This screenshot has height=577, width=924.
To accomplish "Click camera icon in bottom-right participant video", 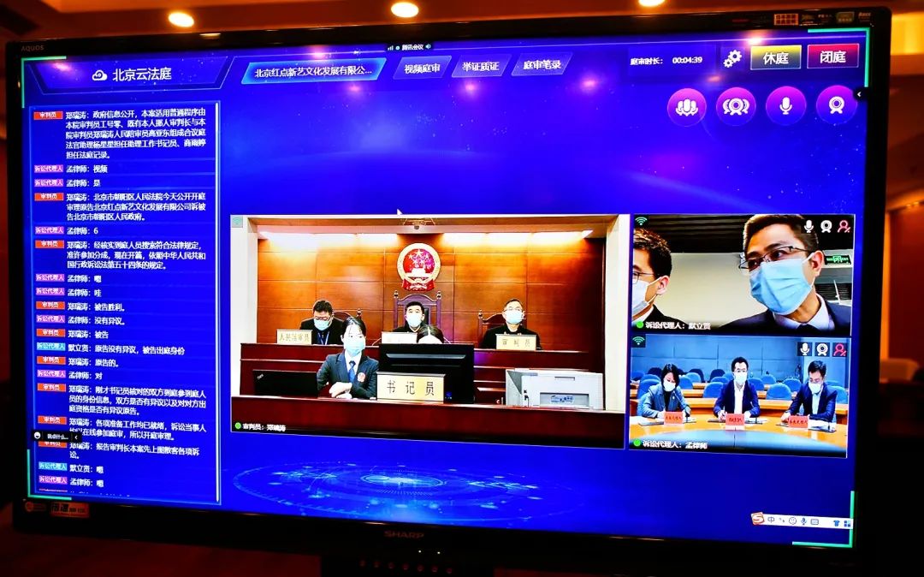I will [822, 348].
